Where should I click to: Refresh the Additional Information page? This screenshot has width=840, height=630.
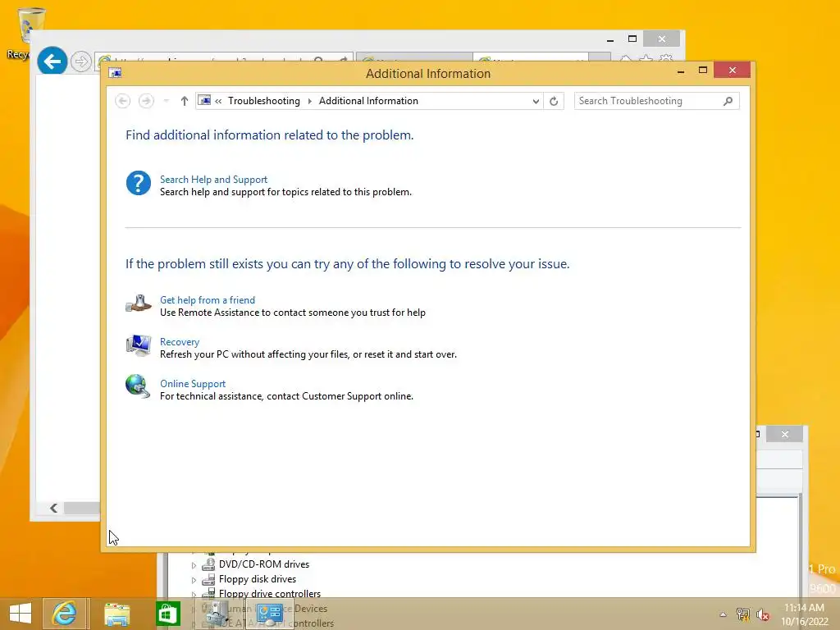coord(554,101)
